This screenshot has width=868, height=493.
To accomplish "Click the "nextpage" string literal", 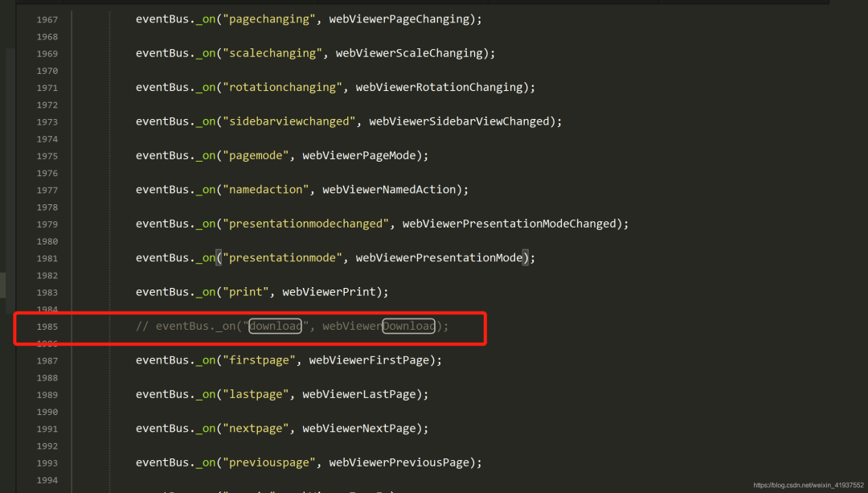I will [256, 428].
